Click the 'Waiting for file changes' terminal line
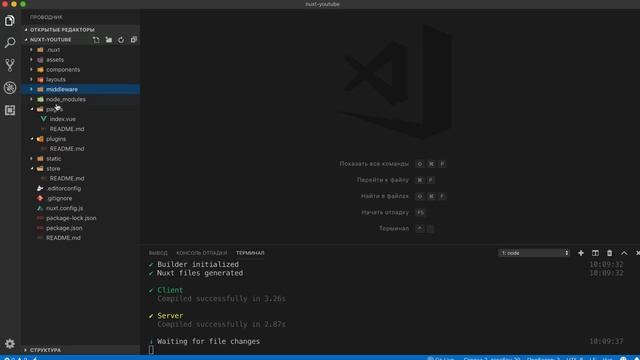This screenshot has height=360, width=640. tap(208, 341)
